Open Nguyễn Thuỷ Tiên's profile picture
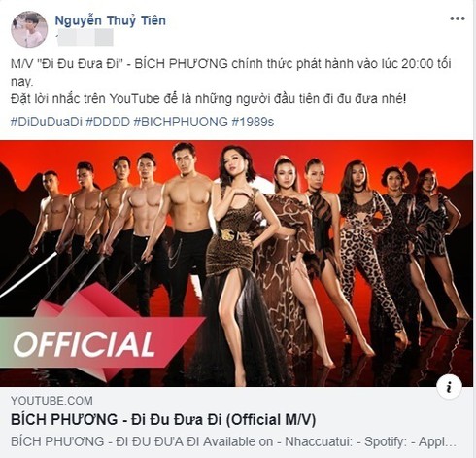The image size is (476, 458). 29,29
